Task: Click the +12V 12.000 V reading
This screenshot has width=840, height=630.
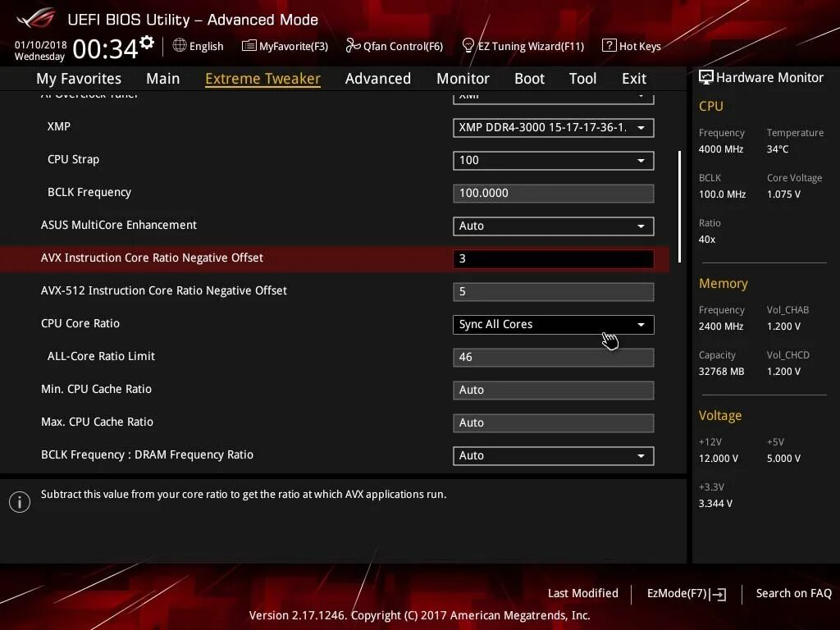Action: click(719, 459)
